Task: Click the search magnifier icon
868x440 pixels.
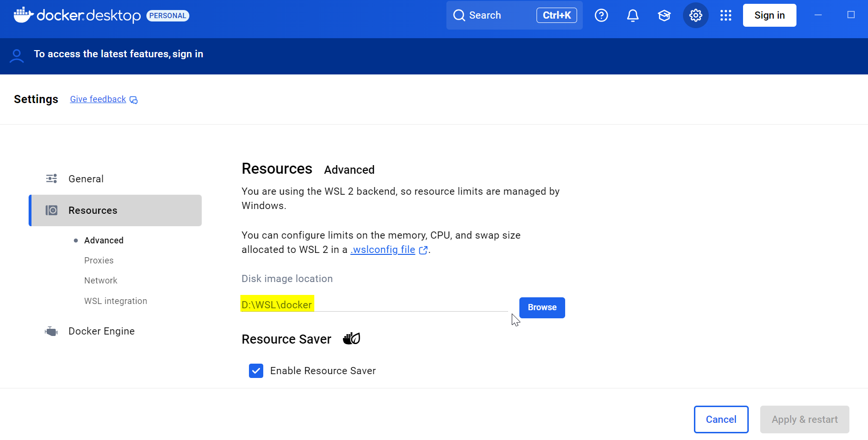Action: tap(459, 15)
